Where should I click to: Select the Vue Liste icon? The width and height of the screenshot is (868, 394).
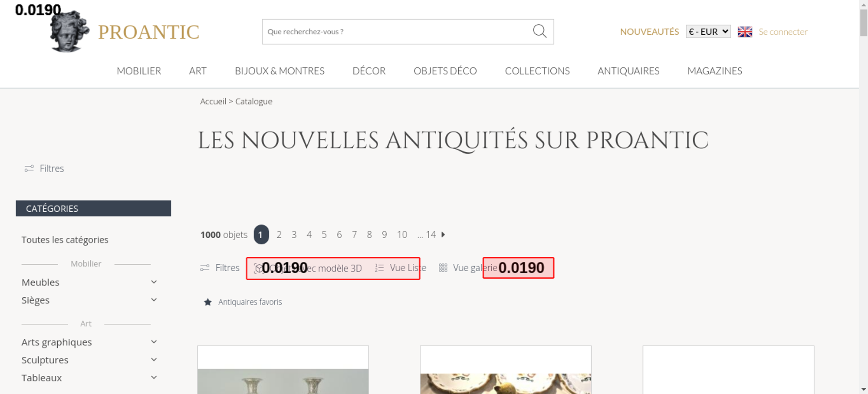coord(379,268)
